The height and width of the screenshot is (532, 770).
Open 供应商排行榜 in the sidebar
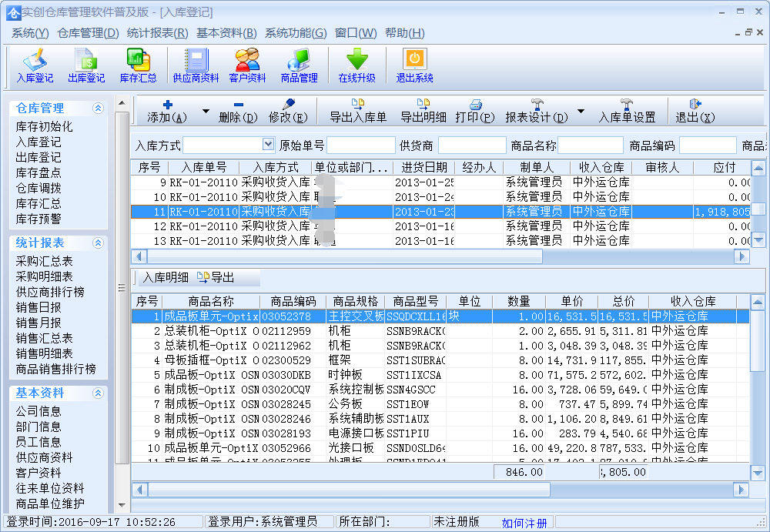pos(50,293)
